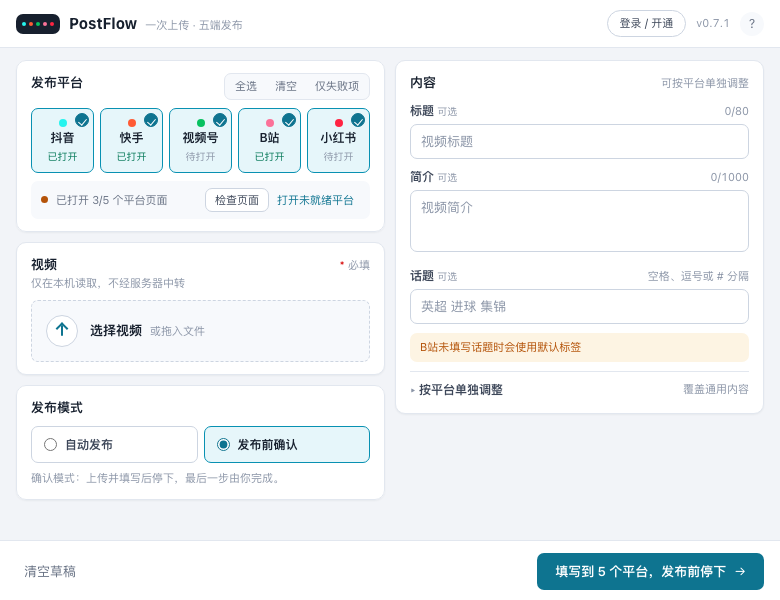The width and height of the screenshot is (780, 600).
Task: Click 确认模式 description text
Action: coord(157,478)
